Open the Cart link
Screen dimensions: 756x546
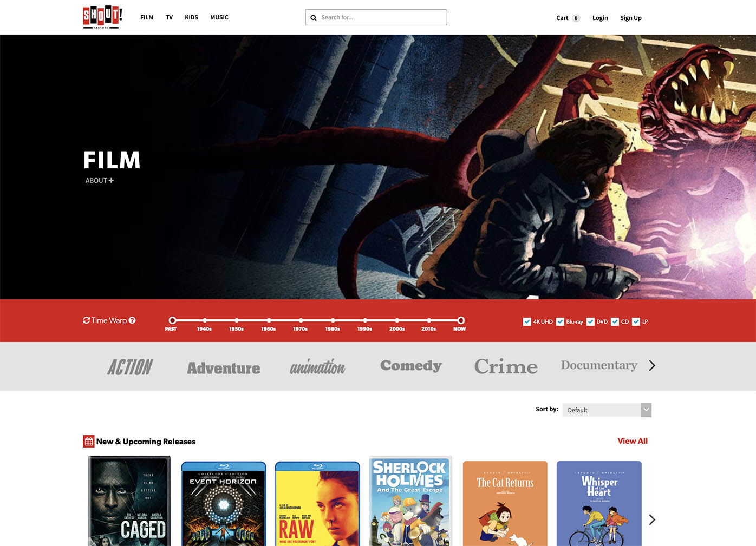pos(562,18)
